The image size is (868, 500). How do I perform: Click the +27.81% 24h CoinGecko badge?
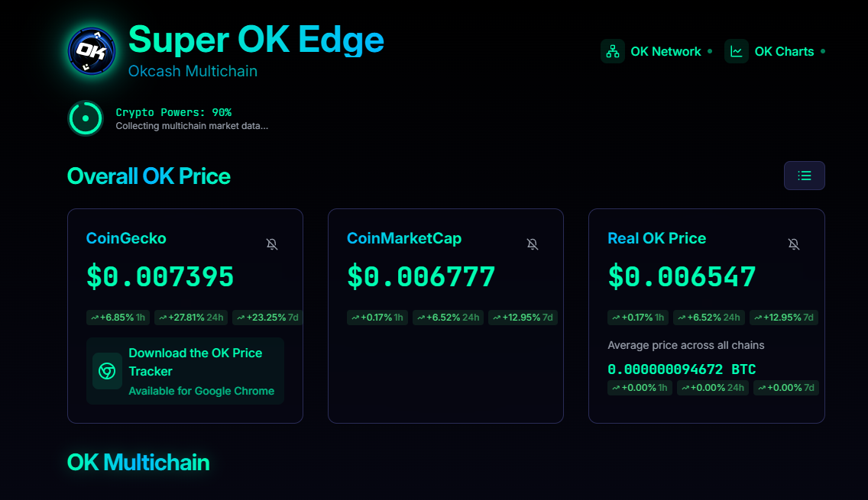click(x=190, y=318)
